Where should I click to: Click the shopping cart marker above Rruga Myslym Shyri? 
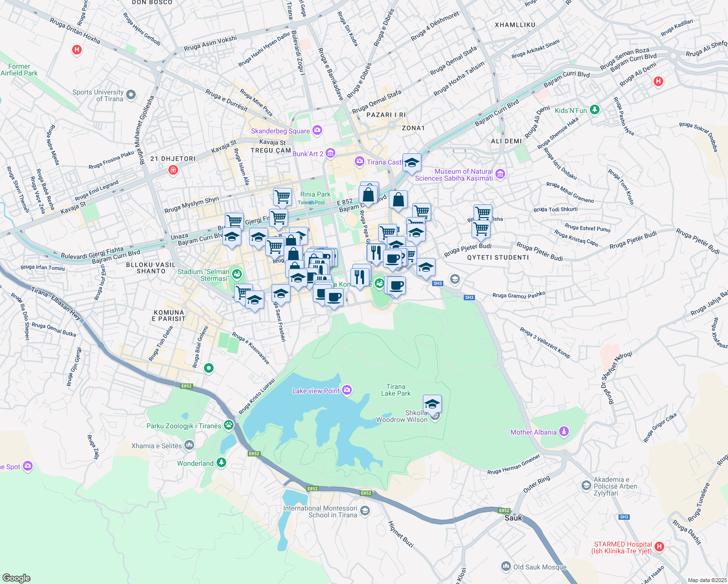click(x=282, y=198)
